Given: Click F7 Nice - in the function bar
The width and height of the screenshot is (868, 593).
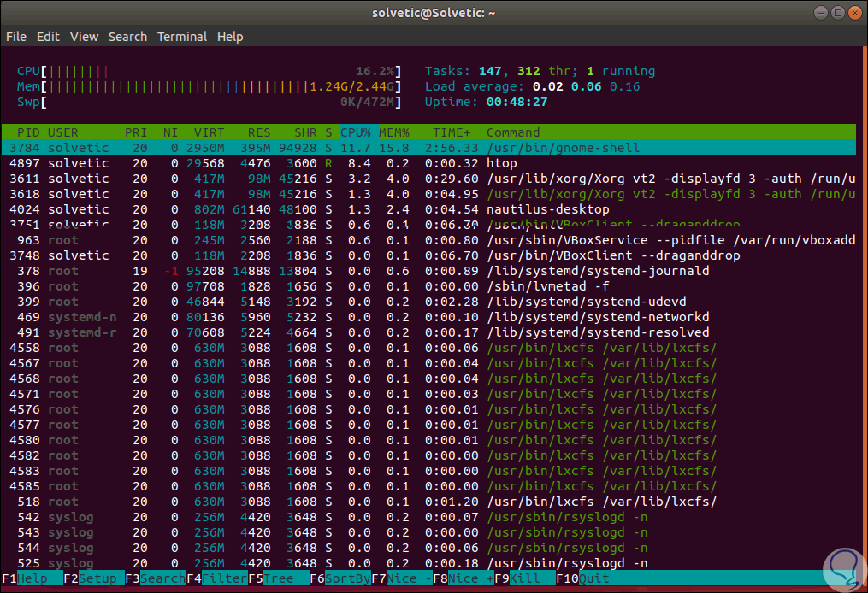Looking at the screenshot, I should coord(402,578).
